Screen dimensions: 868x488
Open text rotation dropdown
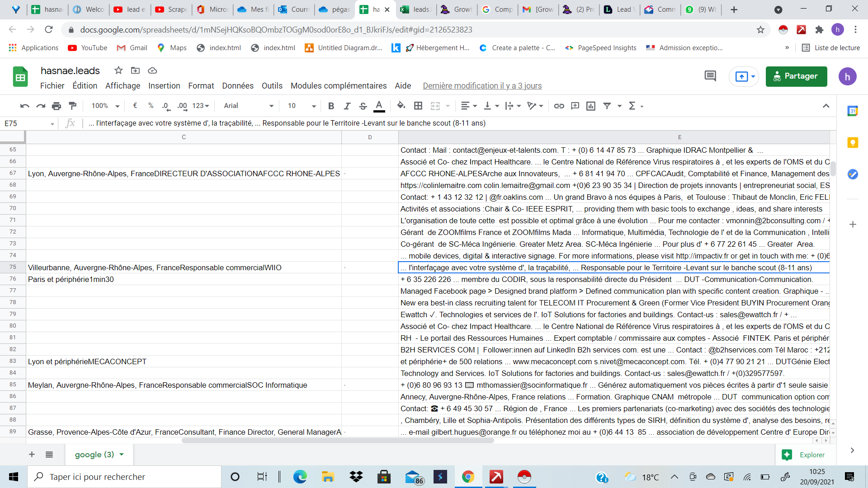(535, 106)
